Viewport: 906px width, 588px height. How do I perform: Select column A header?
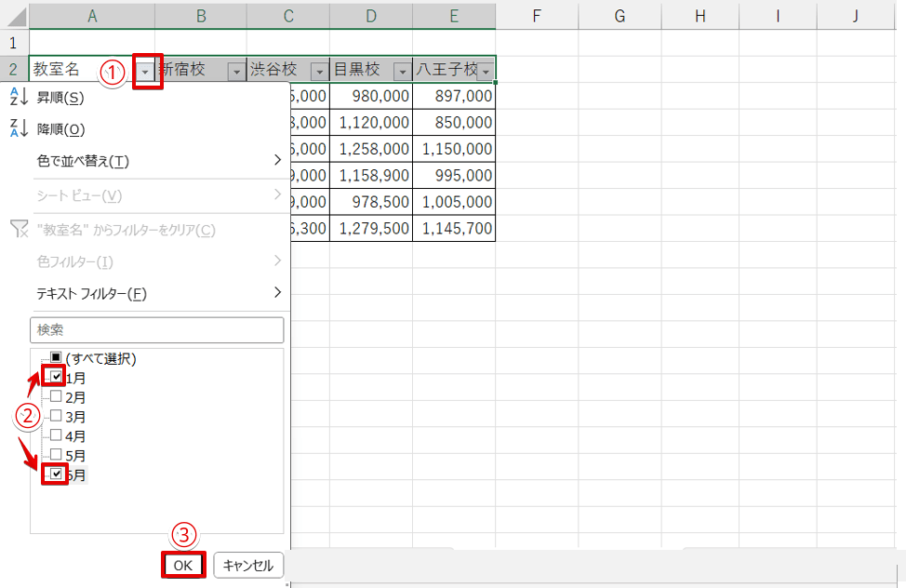(92, 16)
